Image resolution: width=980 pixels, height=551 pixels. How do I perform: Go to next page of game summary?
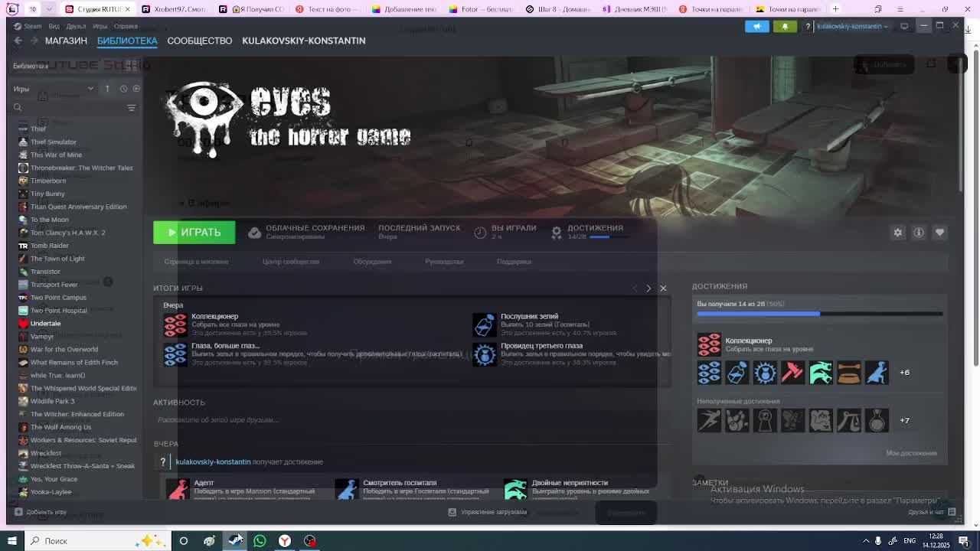pyautogui.click(x=648, y=289)
